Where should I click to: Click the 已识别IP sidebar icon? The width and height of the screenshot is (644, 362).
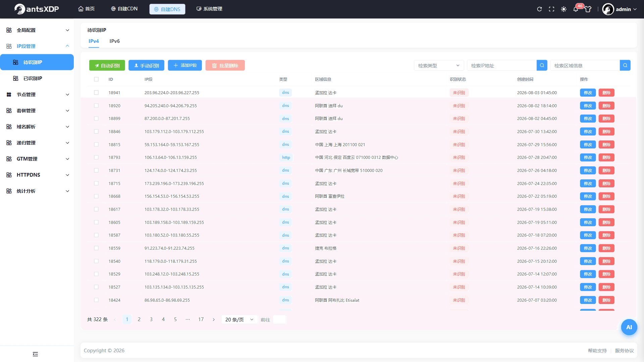pyautogui.click(x=16, y=78)
